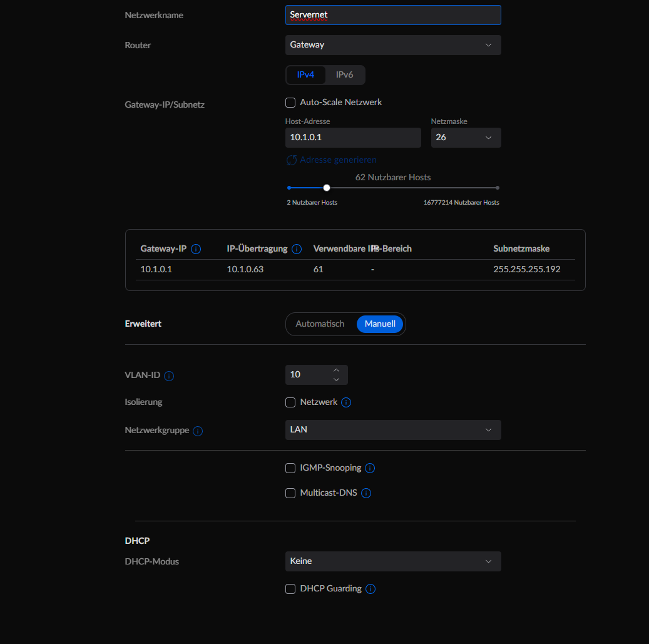Open the Router Gateway dropdown
This screenshot has width=649, height=644.
click(x=393, y=45)
